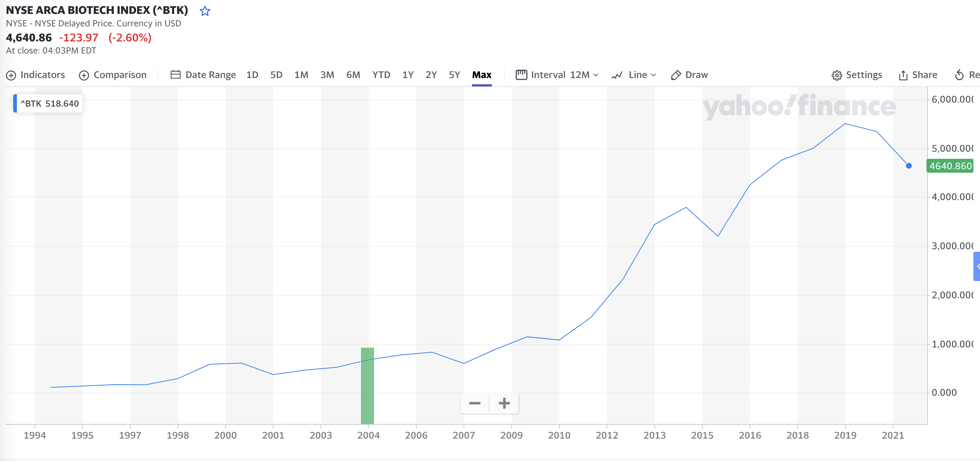Click the blue ^BTK legend color swatch
The height and width of the screenshot is (461, 980).
[x=15, y=103]
